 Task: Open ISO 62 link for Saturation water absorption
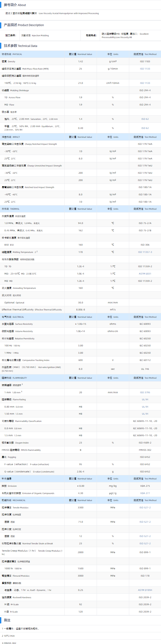tap(145, 119)
